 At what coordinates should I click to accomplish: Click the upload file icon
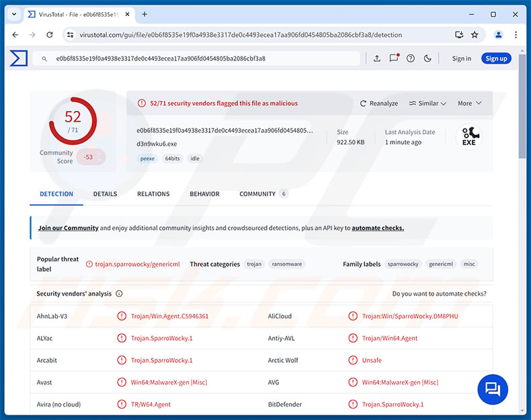coord(377,58)
